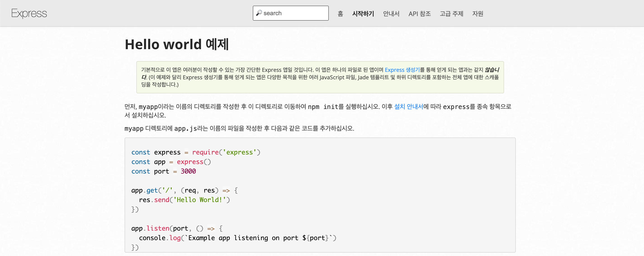644x256 pixels.
Task: Click the Express logo
Action: tap(29, 14)
